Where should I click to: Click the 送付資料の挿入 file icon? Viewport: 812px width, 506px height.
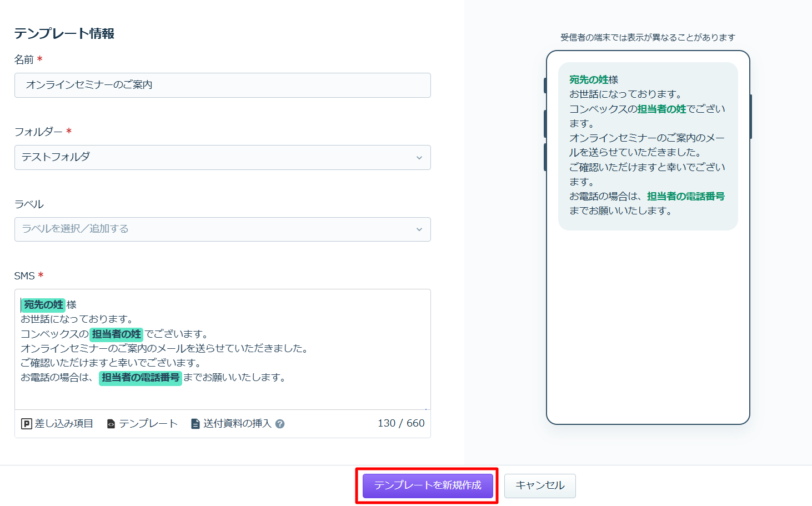(x=195, y=424)
